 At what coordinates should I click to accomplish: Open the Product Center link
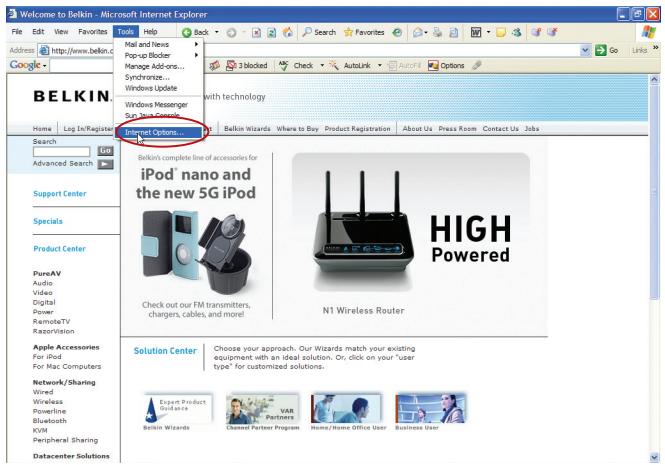[59, 249]
